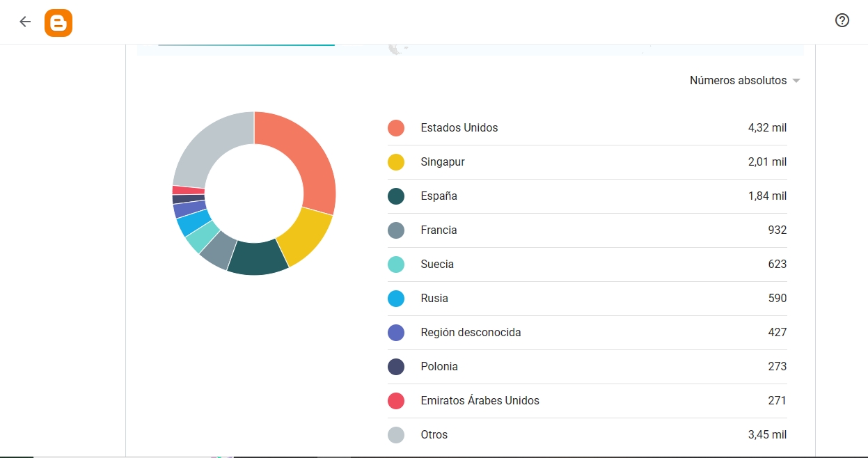Select the Emiratos Árabes Unidos label

tap(480, 401)
